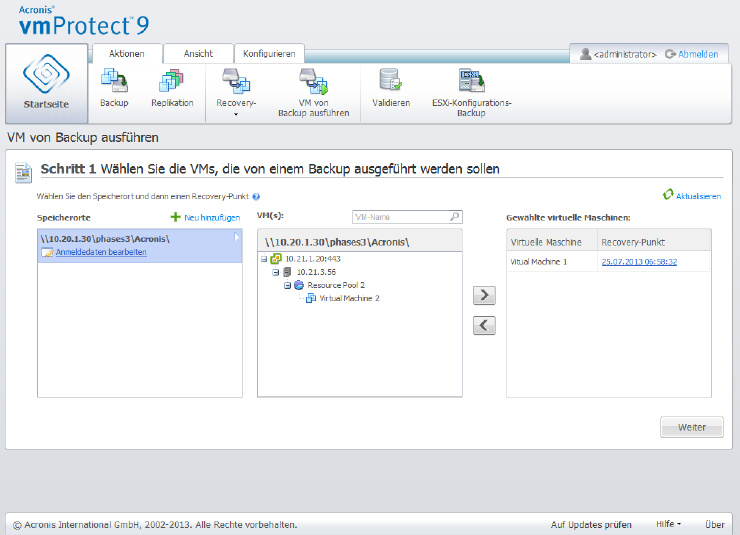
Task: Click the Resource Pool 2 icon
Action: point(299,285)
